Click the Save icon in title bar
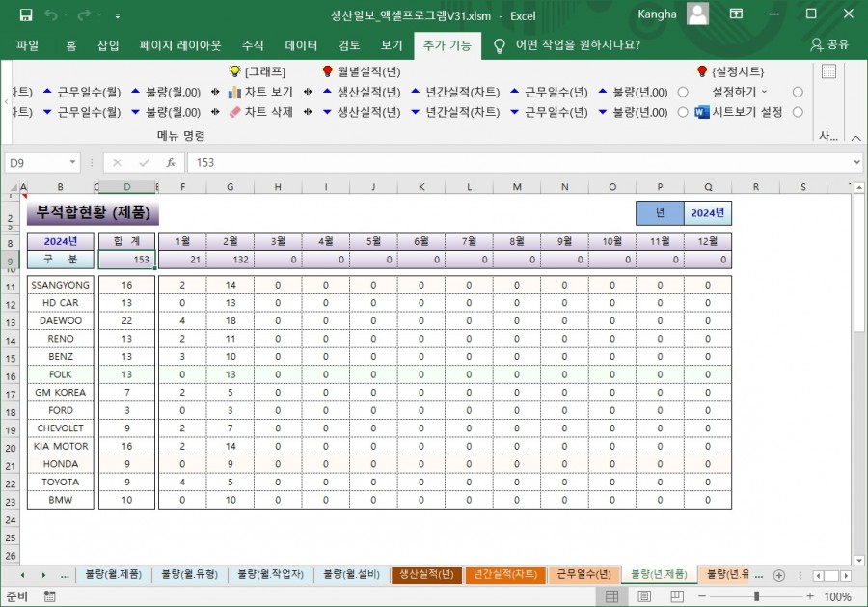Viewport: 868px width, 607px height. pyautogui.click(x=26, y=14)
